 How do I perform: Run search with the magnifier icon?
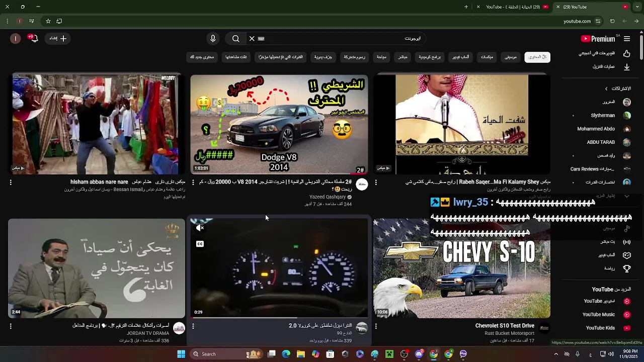coord(235,39)
